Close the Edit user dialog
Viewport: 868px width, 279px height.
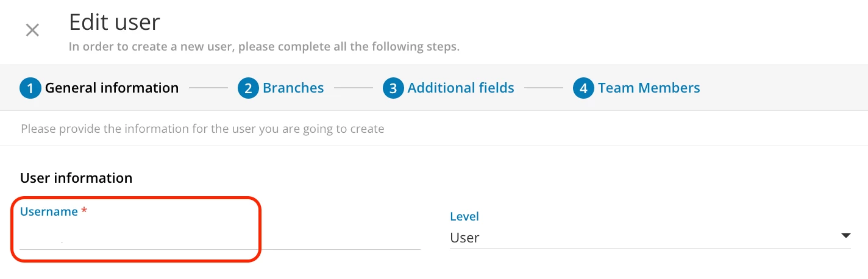click(32, 30)
